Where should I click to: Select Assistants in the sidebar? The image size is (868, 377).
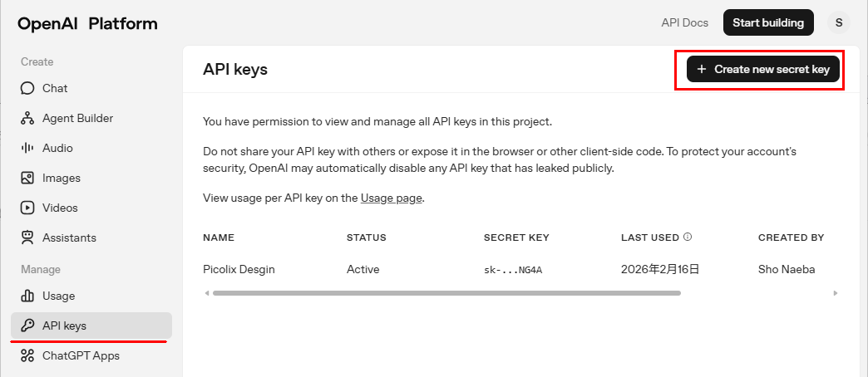91,237
